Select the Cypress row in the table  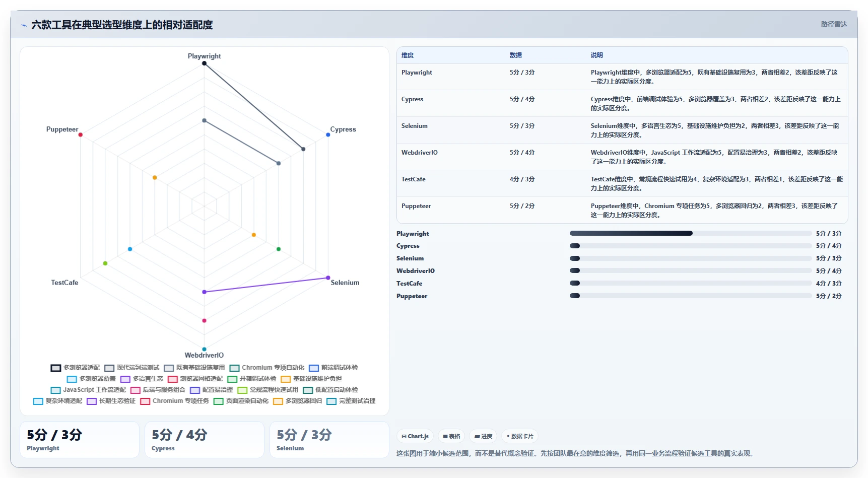point(622,104)
